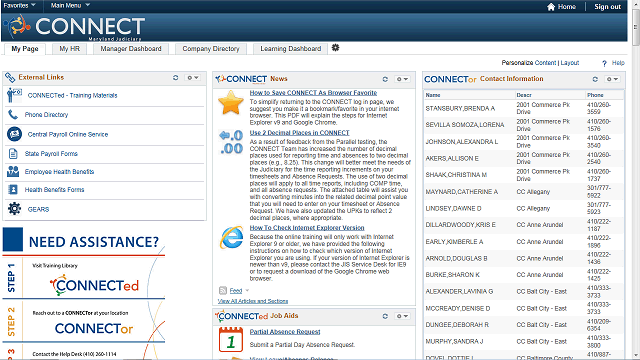This screenshot has width=640, height=360.
Task: Expand the Feed dropdown arrow
Action: tap(247, 291)
